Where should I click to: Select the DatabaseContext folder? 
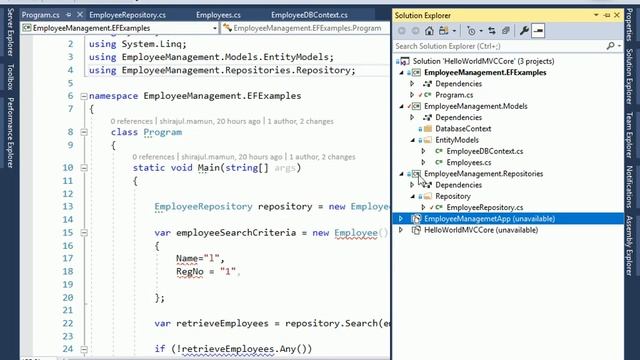tap(463, 129)
